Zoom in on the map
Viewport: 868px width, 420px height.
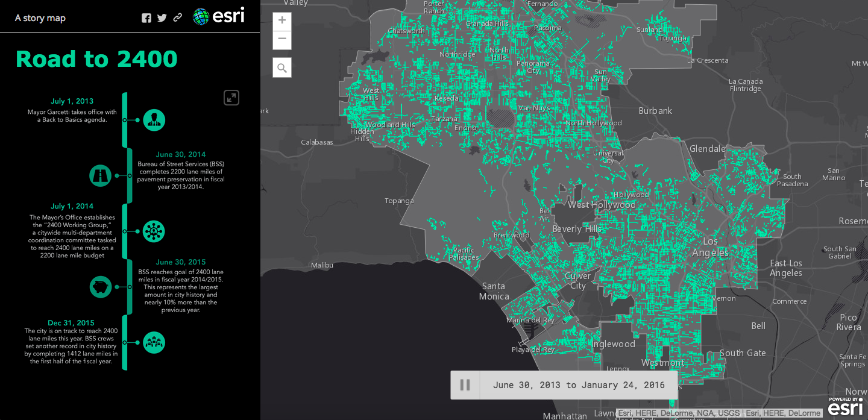point(282,21)
